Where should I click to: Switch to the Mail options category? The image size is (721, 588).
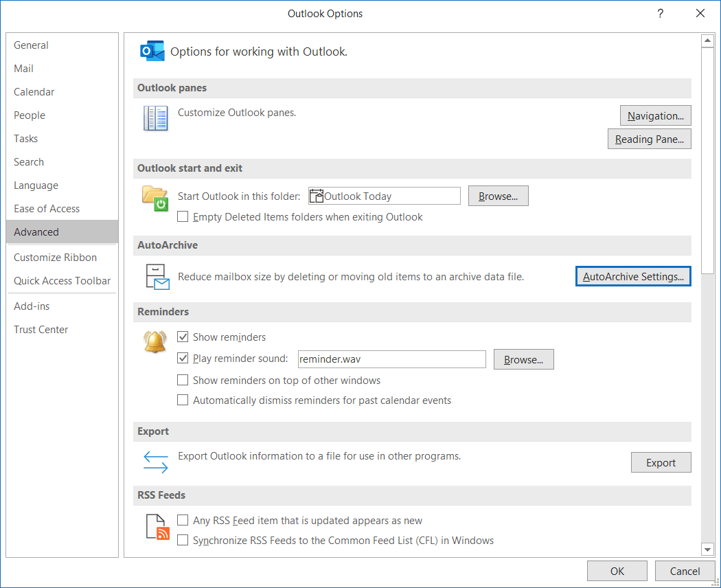[x=62, y=69]
